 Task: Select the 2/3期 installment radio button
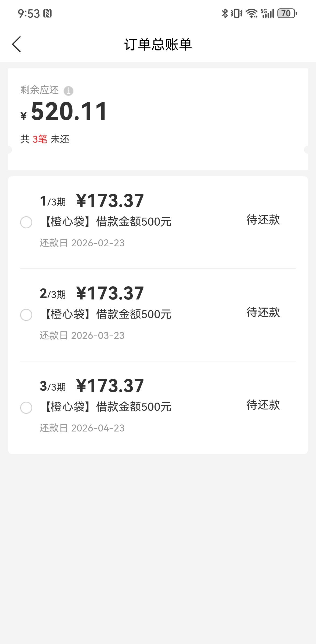[26, 315]
